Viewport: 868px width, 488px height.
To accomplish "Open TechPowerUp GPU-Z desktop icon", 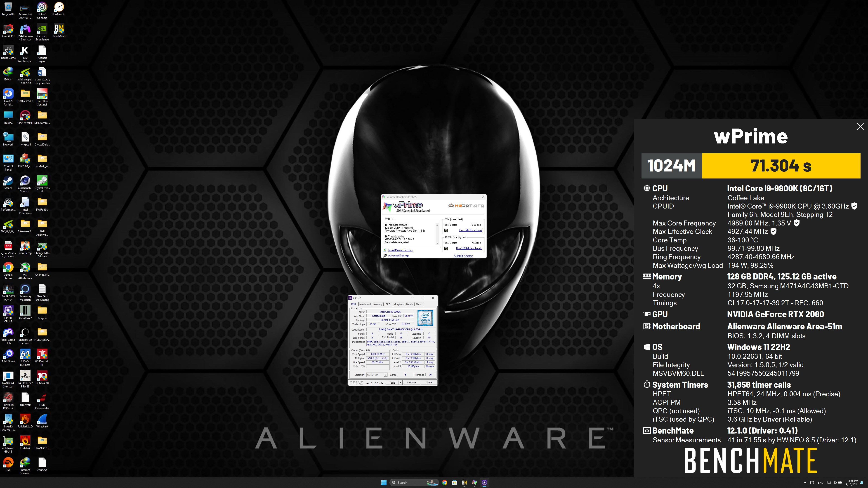I will pyautogui.click(x=8, y=445).
